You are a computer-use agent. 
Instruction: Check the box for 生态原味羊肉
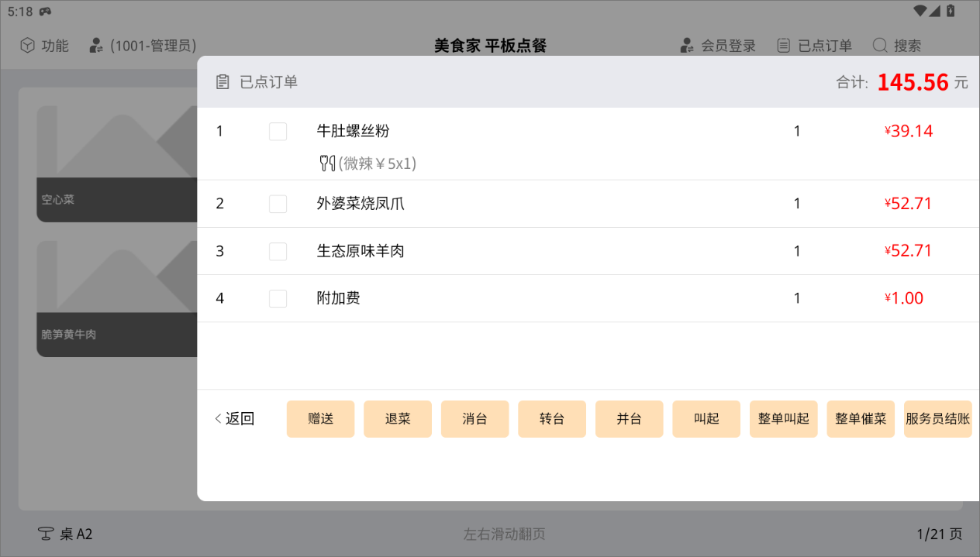(x=278, y=251)
